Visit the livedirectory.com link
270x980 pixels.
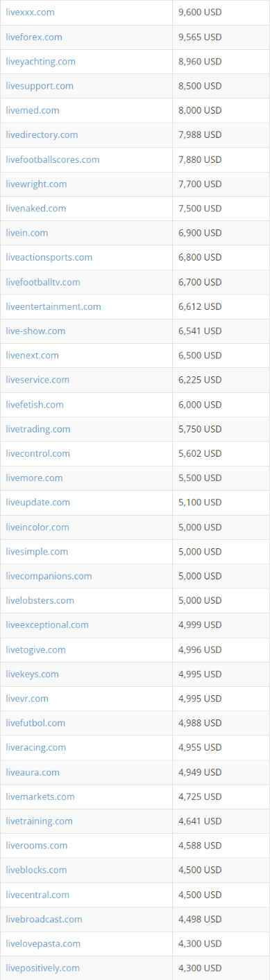(42, 134)
